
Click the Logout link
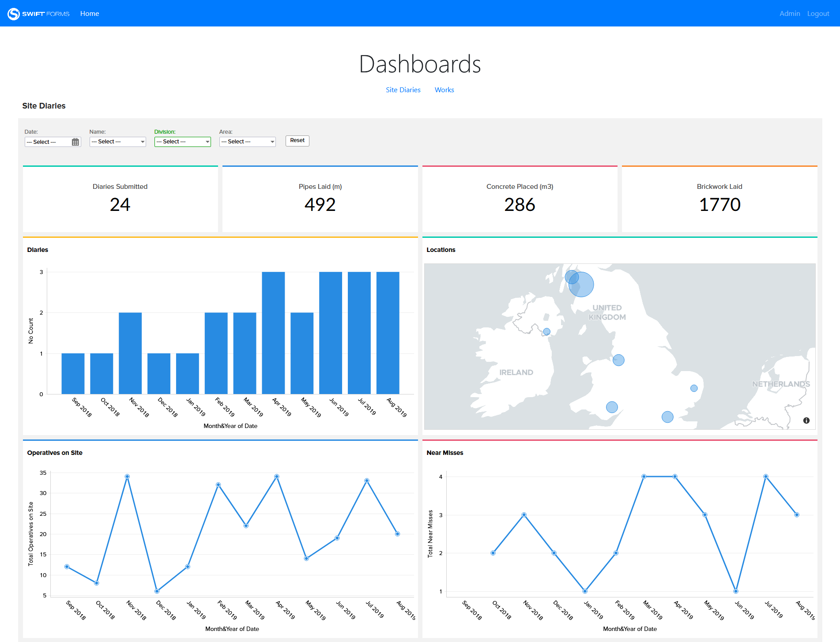coord(818,13)
